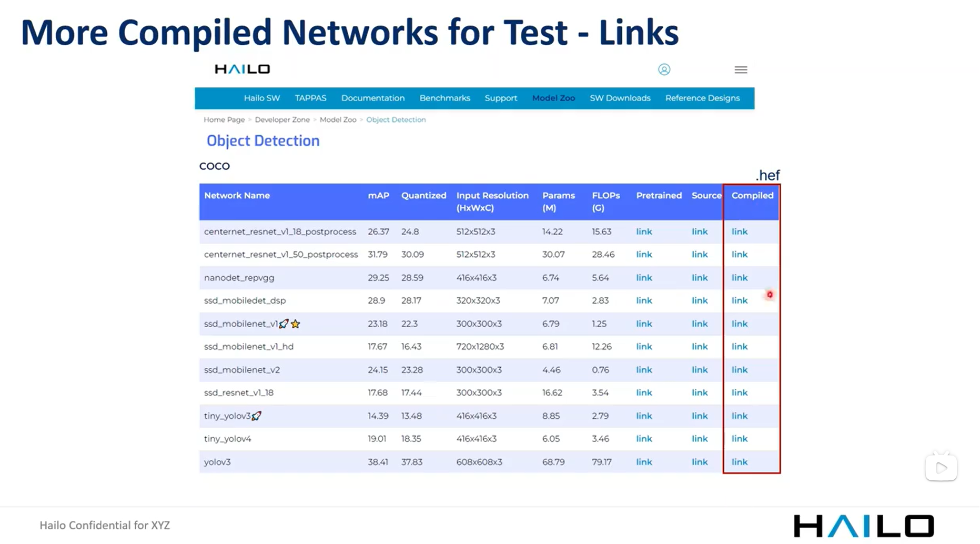The height and width of the screenshot is (544, 980).
Task: Click the 720x1280x3 resolution cell
Action: pos(480,346)
